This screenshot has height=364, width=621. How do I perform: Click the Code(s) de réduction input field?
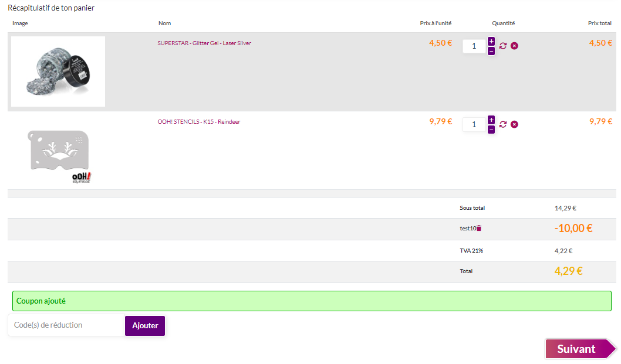point(66,325)
